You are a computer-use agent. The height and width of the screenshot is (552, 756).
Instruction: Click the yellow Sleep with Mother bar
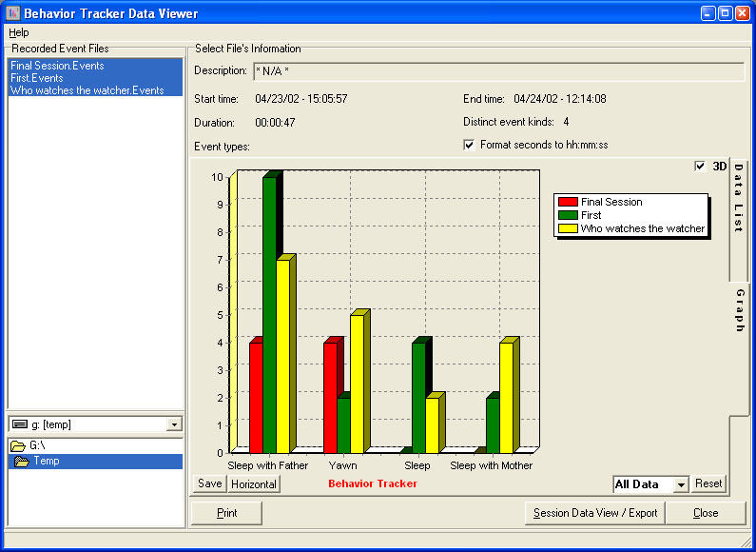(x=506, y=398)
